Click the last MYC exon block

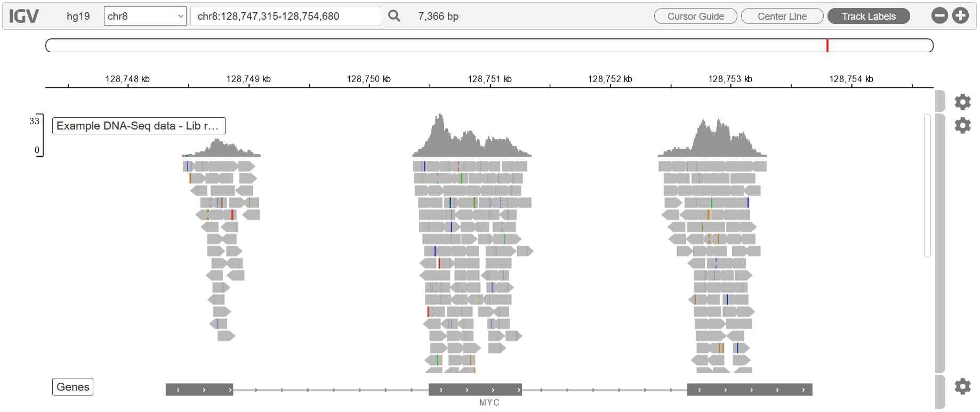[x=750, y=390]
